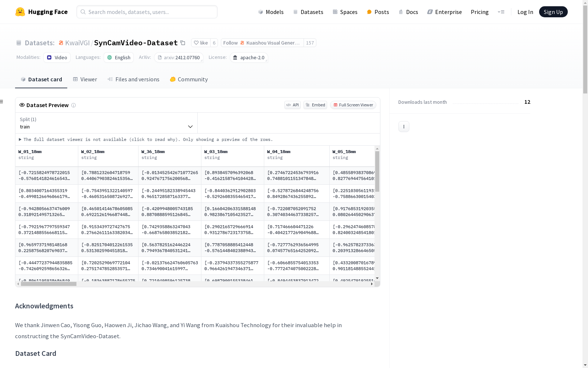Image resolution: width=588 pixels, height=368 pixels.
Task: Click the API button in dataset preview
Action: point(293,105)
